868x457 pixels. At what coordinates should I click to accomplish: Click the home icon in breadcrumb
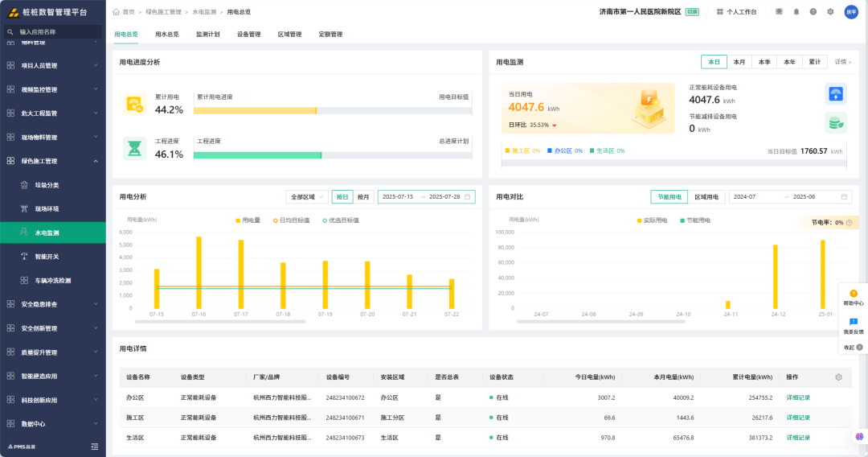(x=117, y=11)
